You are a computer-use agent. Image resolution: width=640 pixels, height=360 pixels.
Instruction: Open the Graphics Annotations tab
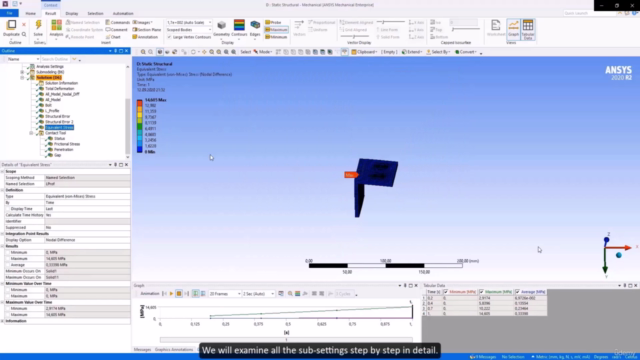(x=173, y=349)
